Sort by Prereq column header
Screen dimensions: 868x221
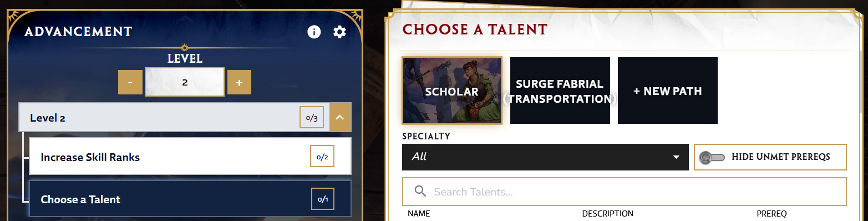click(x=771, y=214)
